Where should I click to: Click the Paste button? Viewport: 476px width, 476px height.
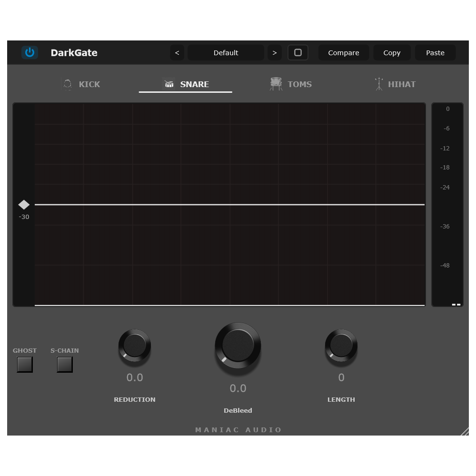pyautogui.click(x=436, y=52)
